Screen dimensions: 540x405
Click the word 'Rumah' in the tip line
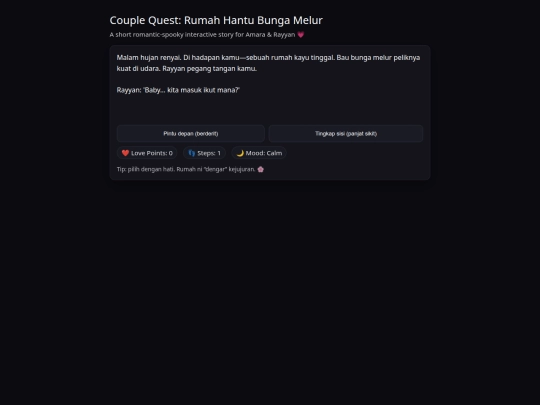[186, 169]
